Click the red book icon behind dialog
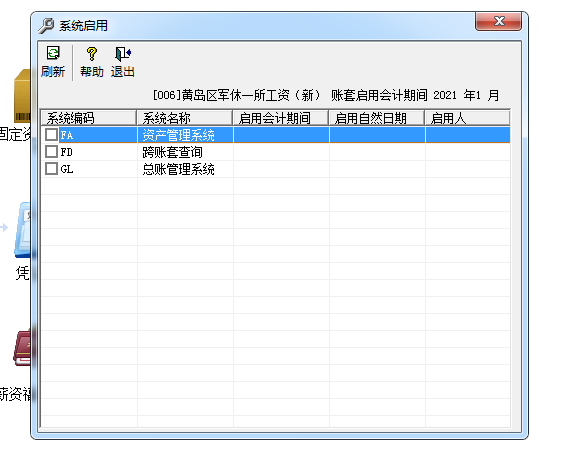 [x=22, y=347]
